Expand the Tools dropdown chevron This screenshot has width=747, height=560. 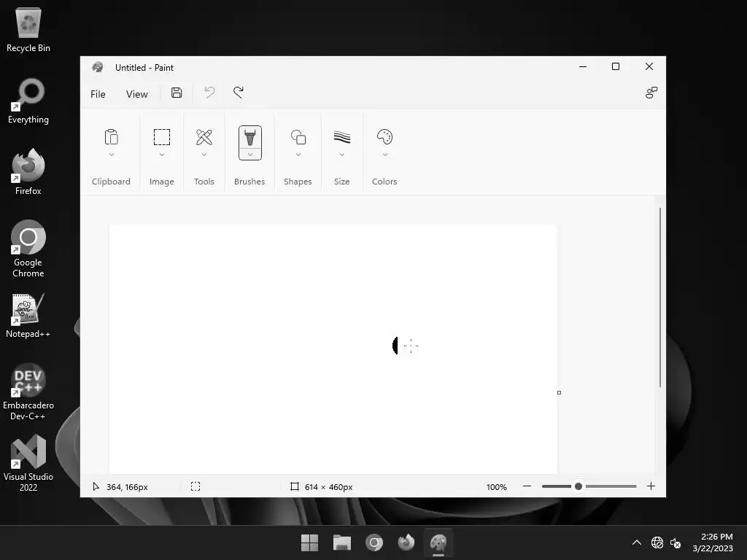pyautogui.click(x=204, y=155)
